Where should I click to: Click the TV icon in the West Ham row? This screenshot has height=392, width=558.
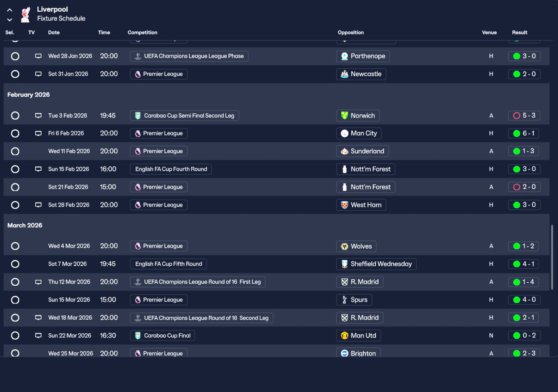[x=38, y=205]
